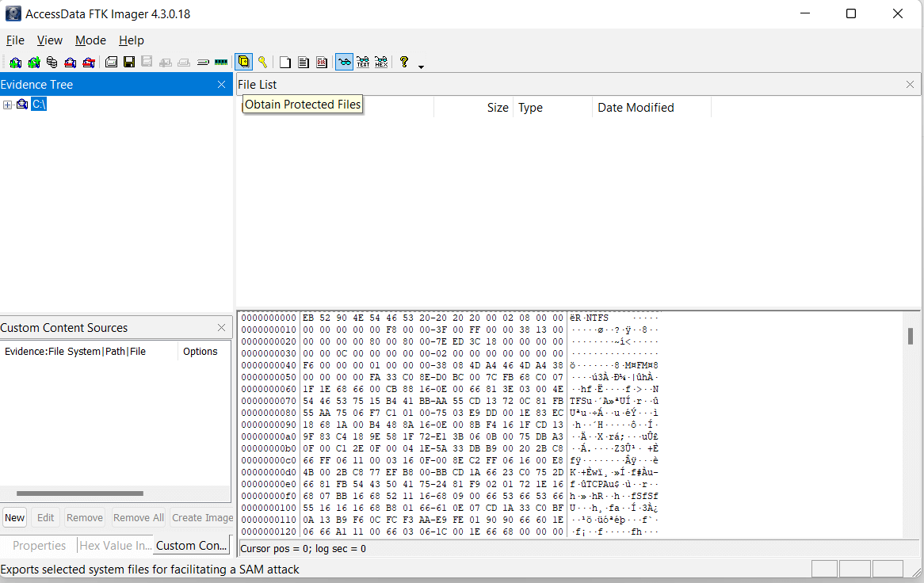Click the Remove All Evidence Items icon
Image resolution: width=924 pixels, height=583 pixels.
coord(89,62)
